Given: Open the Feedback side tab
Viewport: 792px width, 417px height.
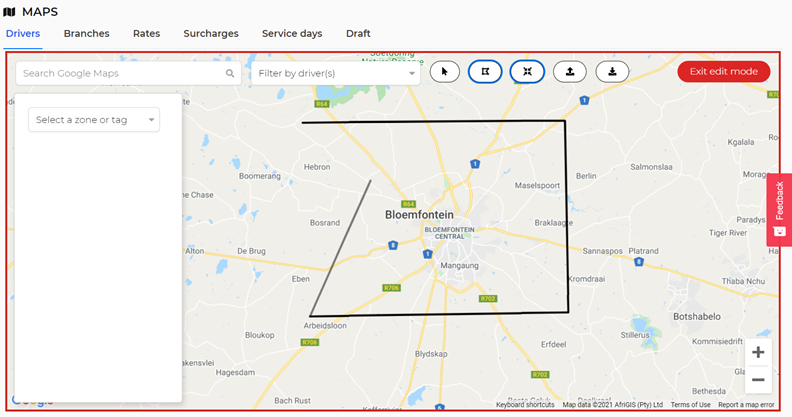Looking at the screenshot, I should [779, 210].
